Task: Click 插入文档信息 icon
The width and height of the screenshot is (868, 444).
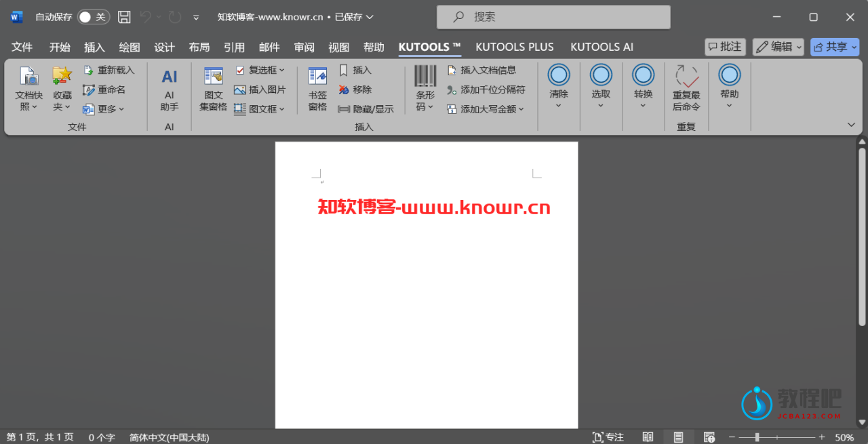Action: tap(452, 70)
